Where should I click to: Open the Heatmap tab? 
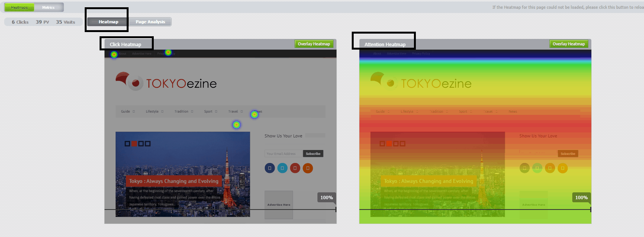pos(108,22)
